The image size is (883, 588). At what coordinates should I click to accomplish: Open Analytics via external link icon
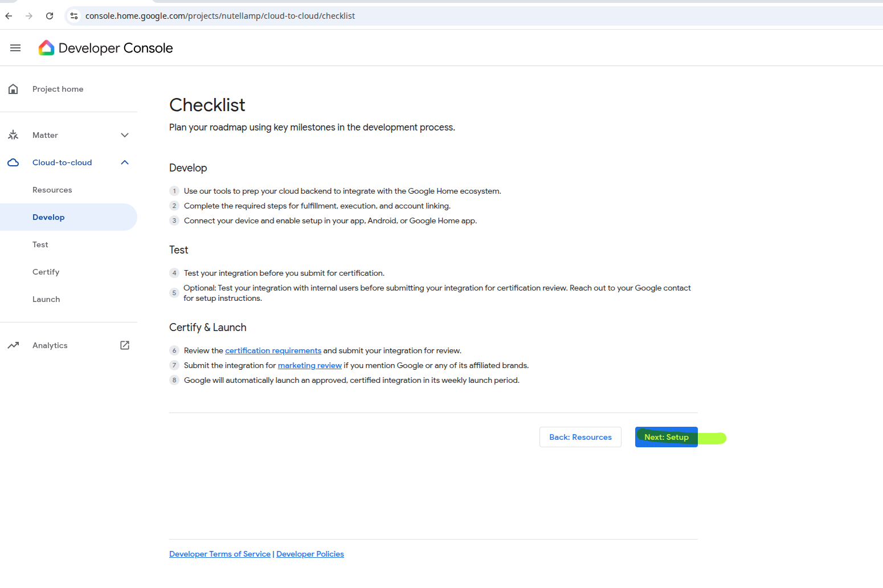125,345
